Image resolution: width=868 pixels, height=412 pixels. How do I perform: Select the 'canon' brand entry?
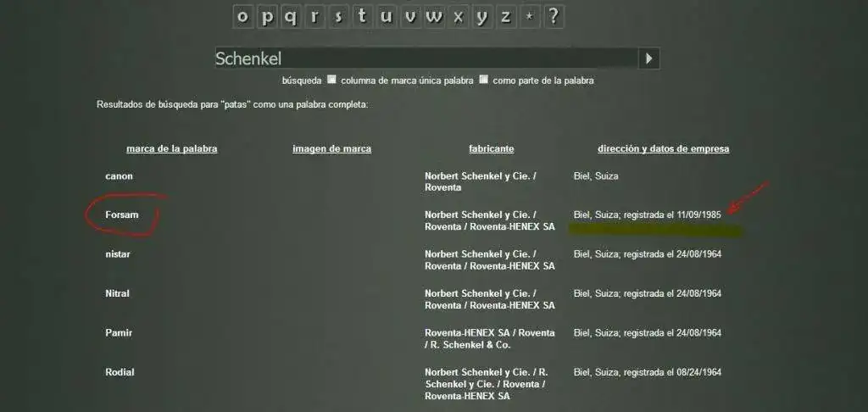(119, 176)
